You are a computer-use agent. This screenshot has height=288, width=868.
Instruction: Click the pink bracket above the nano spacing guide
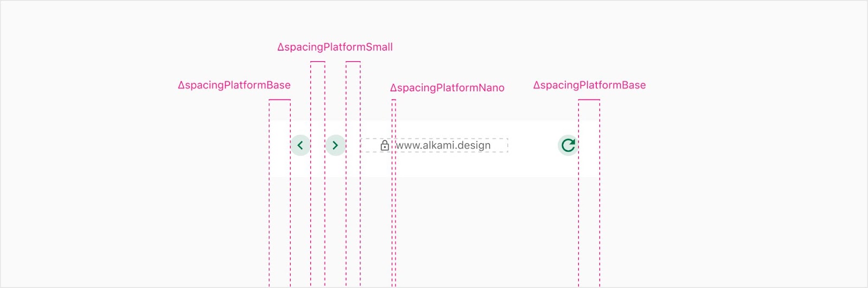coord(394,99)
